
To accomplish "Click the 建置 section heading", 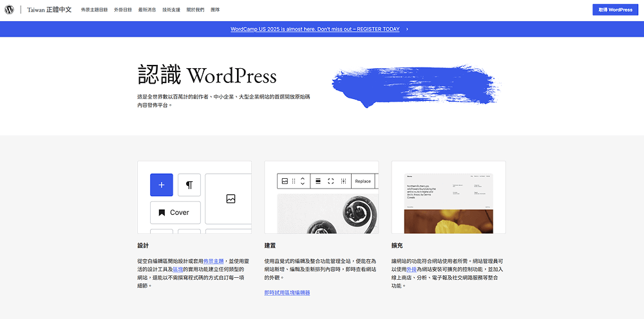I will point(270,246).
